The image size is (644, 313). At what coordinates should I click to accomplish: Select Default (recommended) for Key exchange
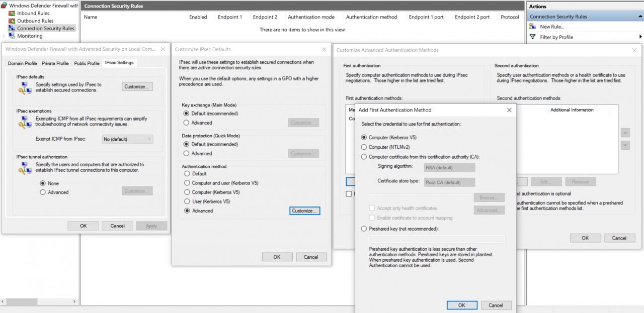coord(187,114)
